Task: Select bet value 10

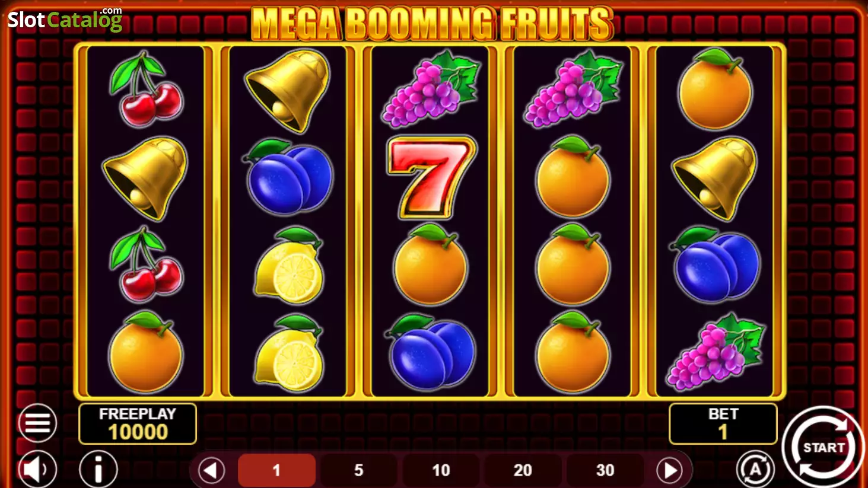Action: (441, 470)
